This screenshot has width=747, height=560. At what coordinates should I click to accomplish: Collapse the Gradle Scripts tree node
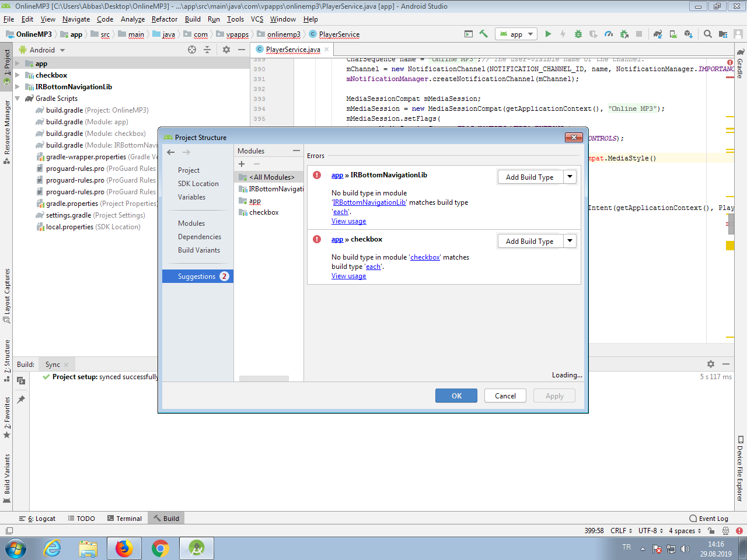point(18,99)
